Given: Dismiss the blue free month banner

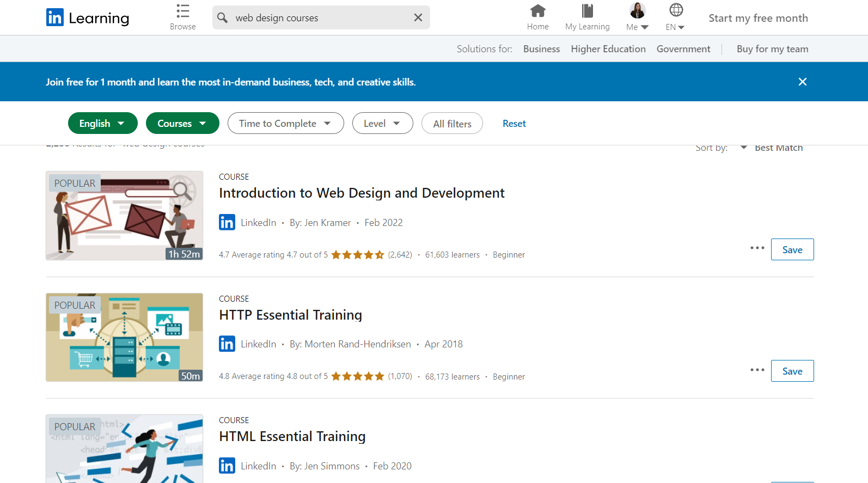Looking at the screenshot, I should 802,82.
